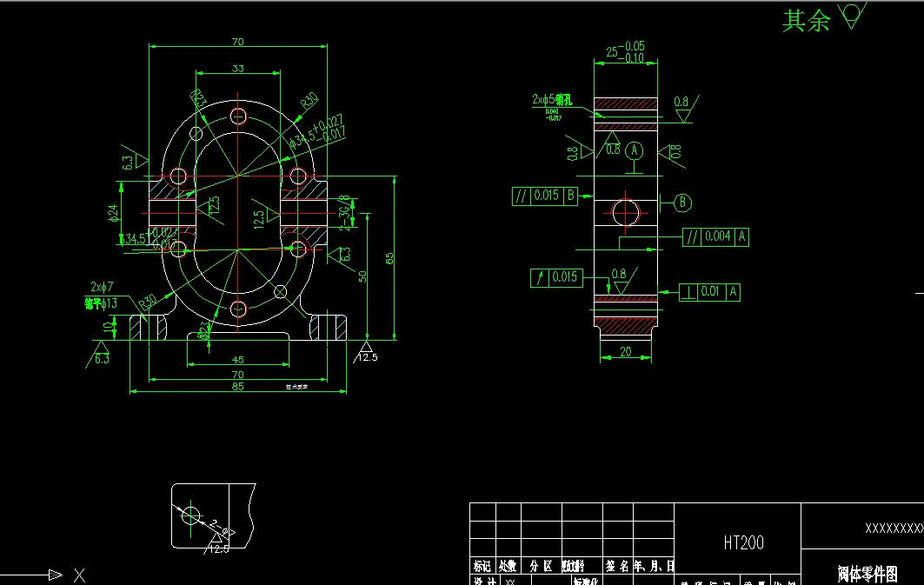Select the 33 width dimension text
The image size is (924, 585).
point(237,69)
